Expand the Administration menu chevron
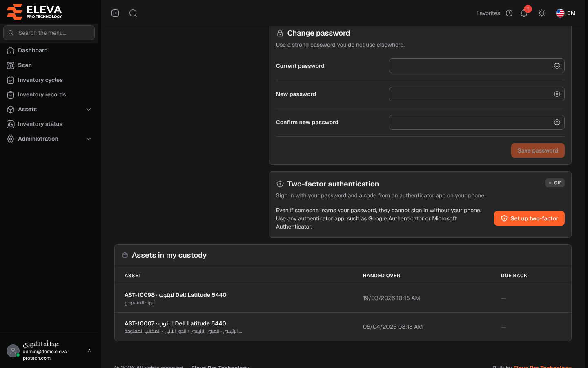 pyautogui.click(x=89, y=139)
